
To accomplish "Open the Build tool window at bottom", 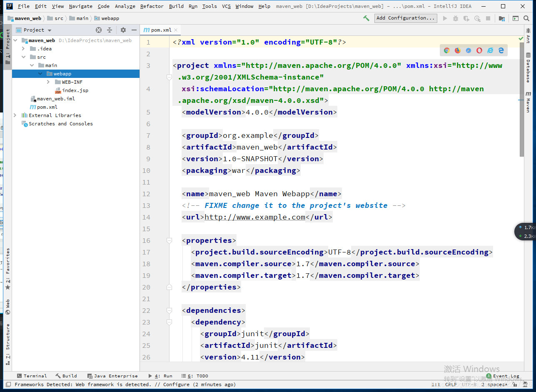I will 66,376.
